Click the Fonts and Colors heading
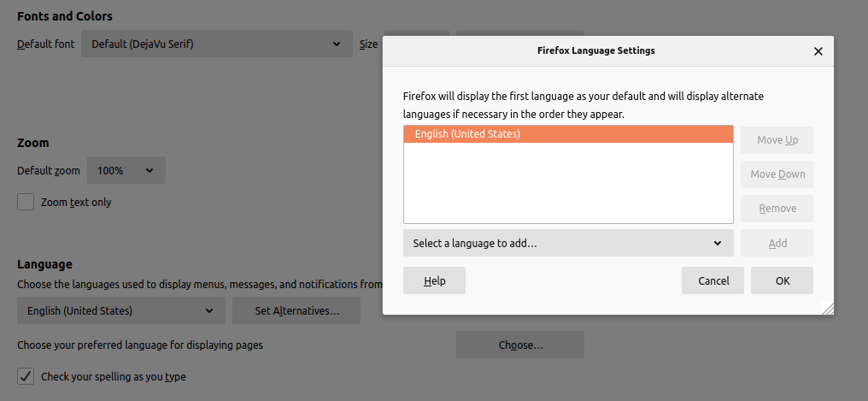Screen dimensions: 868x401 [65, 16]
